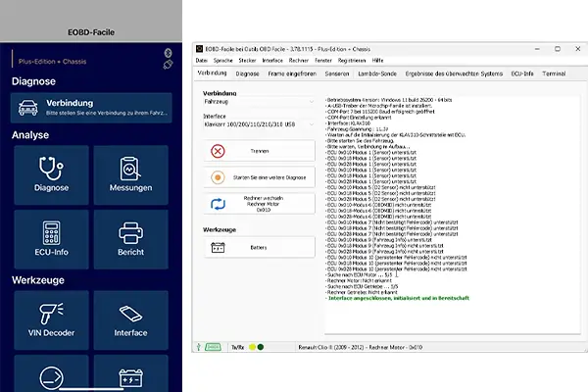588x392 pixels.
Task: Expand the Verbindung Fahrzeug dropdown
Action: point(259,101)
